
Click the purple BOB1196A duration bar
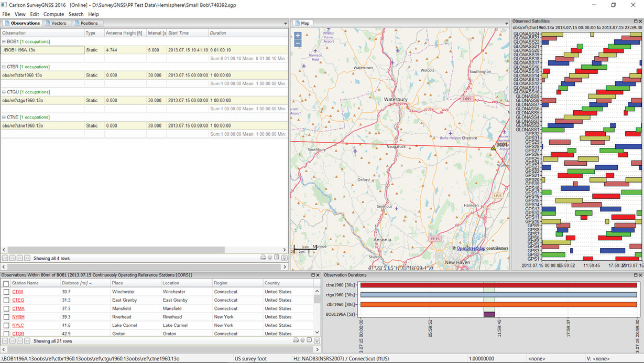(x=489, y=314)
